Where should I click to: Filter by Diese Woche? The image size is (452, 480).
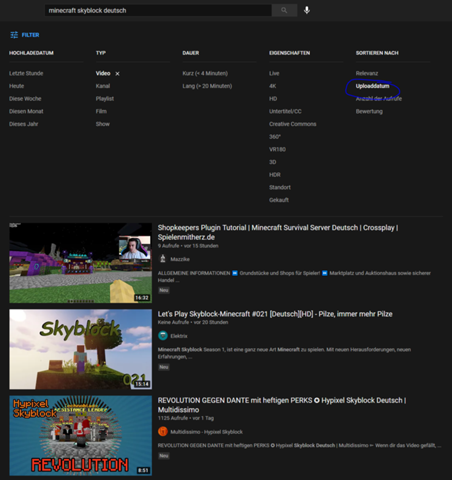[x=25, y=99]
